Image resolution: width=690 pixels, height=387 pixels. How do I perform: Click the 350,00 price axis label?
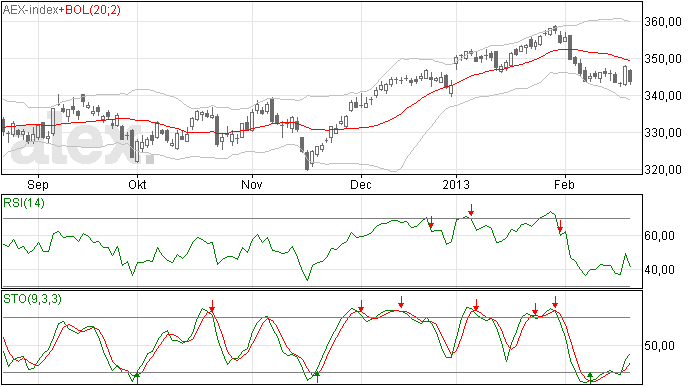coord(663,59)
